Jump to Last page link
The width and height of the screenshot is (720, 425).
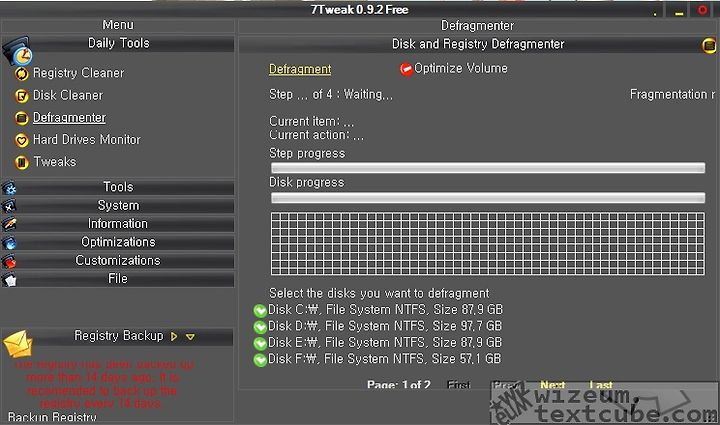pyautogui.click(x=601, y=385)
